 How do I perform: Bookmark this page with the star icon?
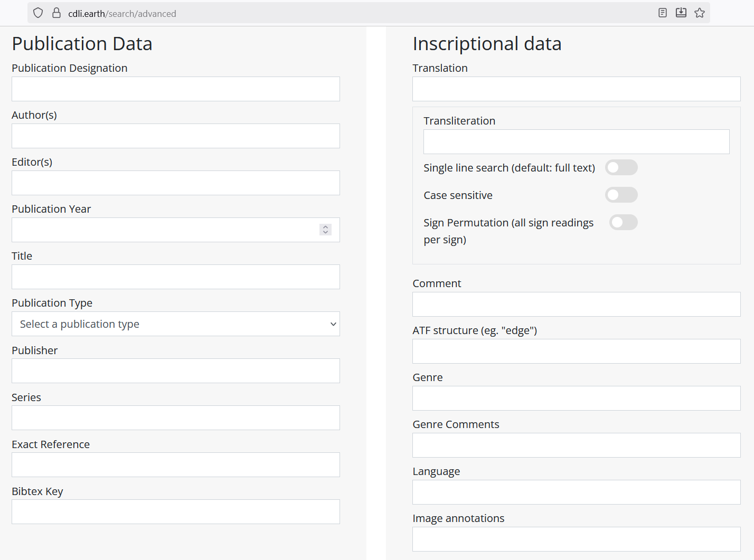(700, 13)
